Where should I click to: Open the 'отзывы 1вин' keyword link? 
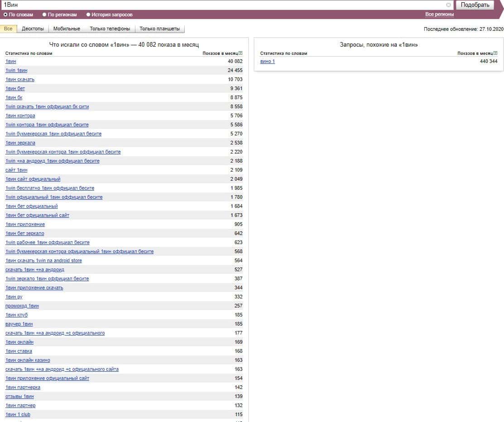coord(19,397)
